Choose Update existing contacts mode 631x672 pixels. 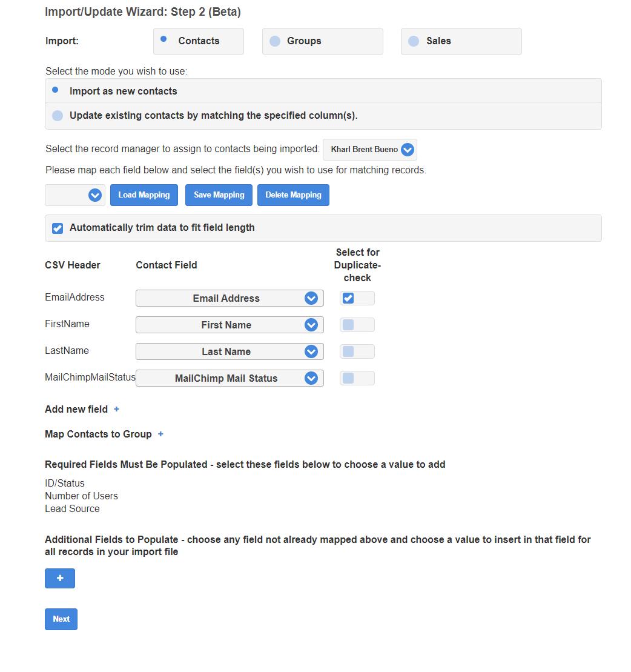click(x=323, y=116)
